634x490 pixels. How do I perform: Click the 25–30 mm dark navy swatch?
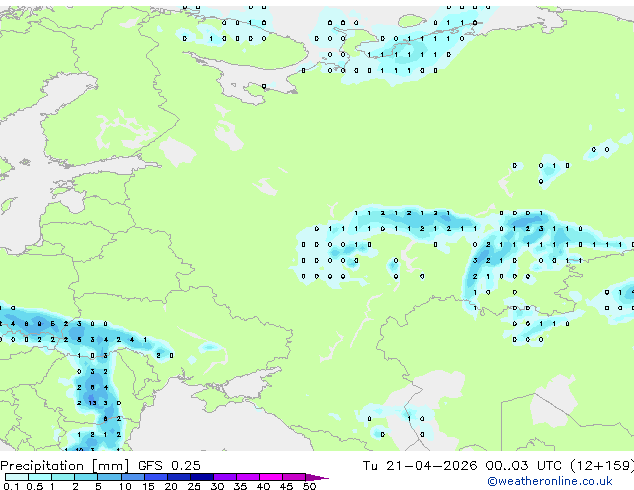[x=202, y=477]
